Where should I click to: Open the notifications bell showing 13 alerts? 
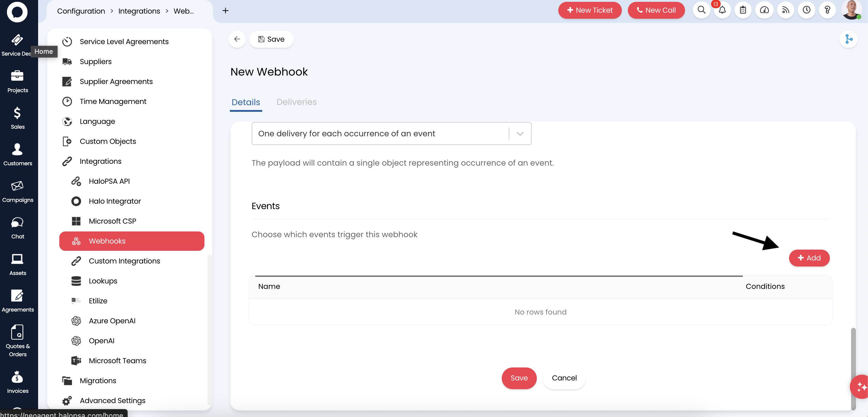722,10
